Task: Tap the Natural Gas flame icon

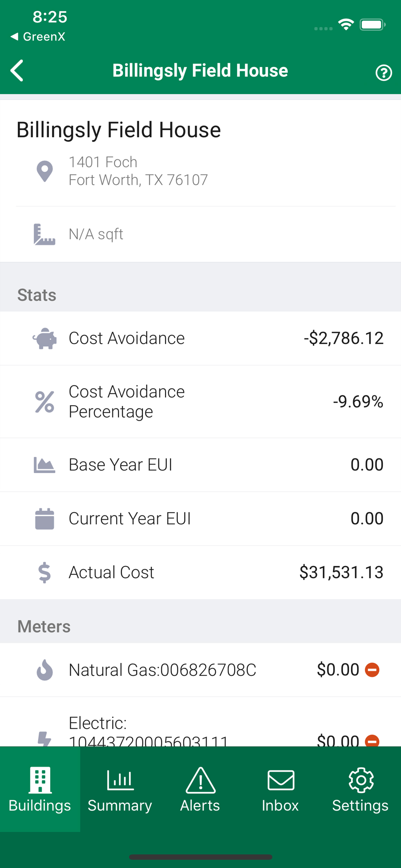Action: tap(45, 670)
